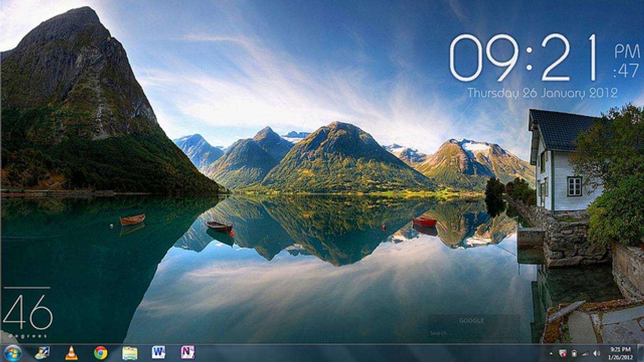Launch Microsoft Word from taskbar
This screenshot has height=362, width=644.
(x=158, y=352)
